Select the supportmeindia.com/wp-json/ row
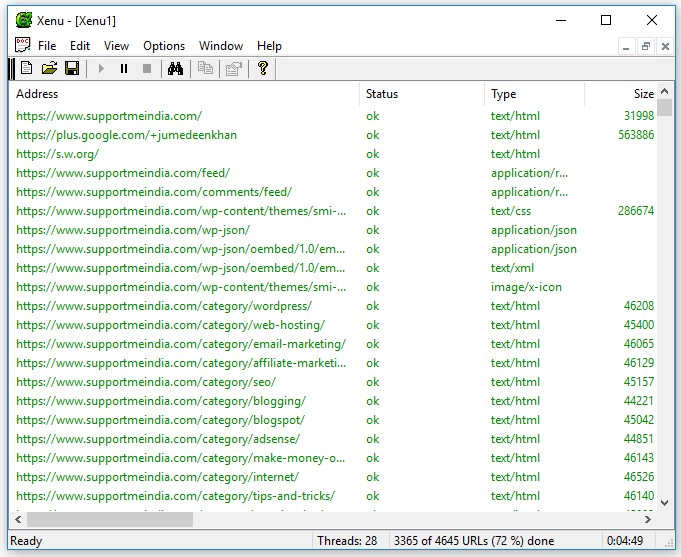 [333, 230]
